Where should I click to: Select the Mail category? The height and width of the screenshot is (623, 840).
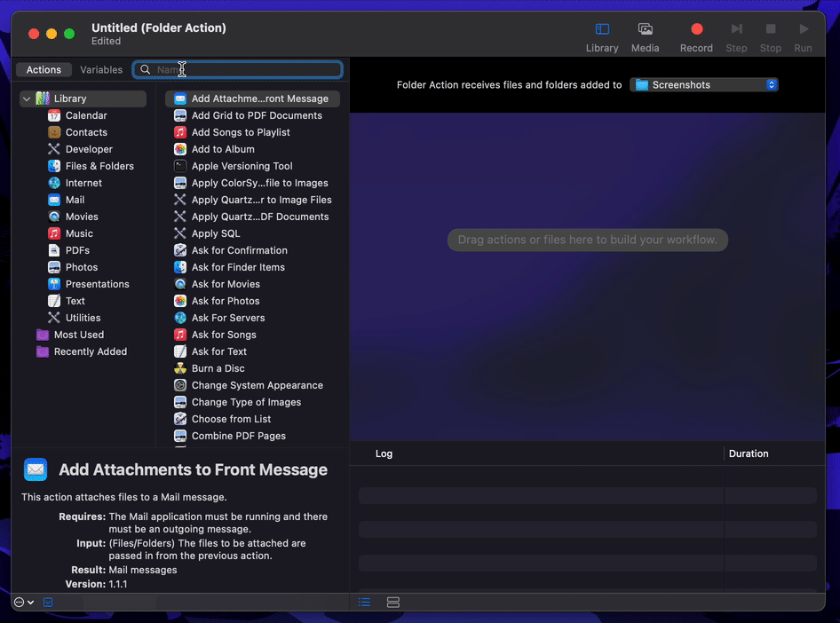[x=75, y=200]
